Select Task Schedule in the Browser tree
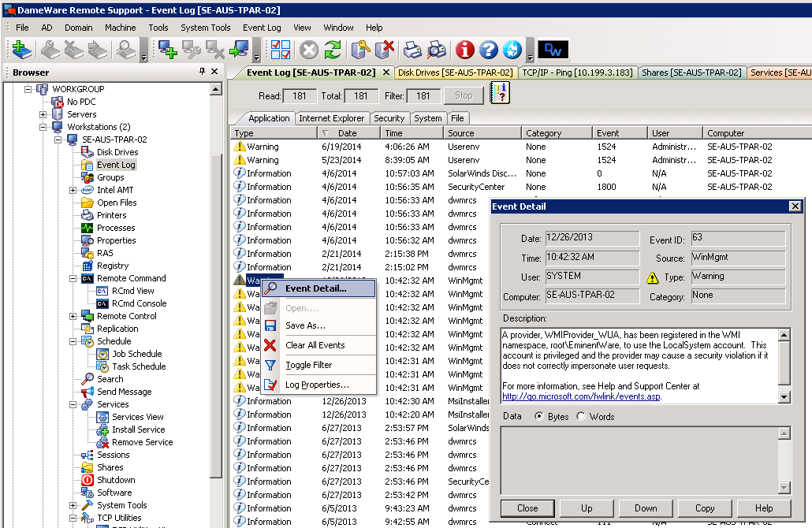The image size is (812, 528). [139, 366]
